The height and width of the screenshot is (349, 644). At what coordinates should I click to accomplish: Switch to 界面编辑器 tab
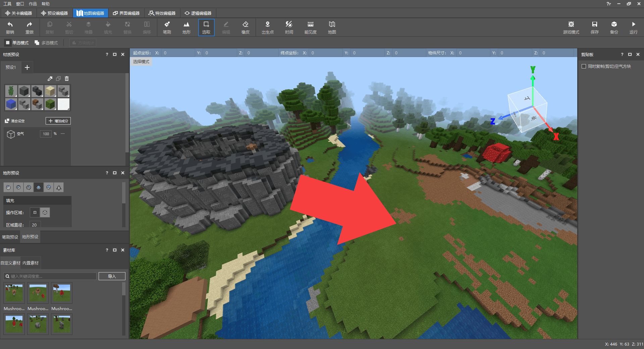(x=126, y=13)
